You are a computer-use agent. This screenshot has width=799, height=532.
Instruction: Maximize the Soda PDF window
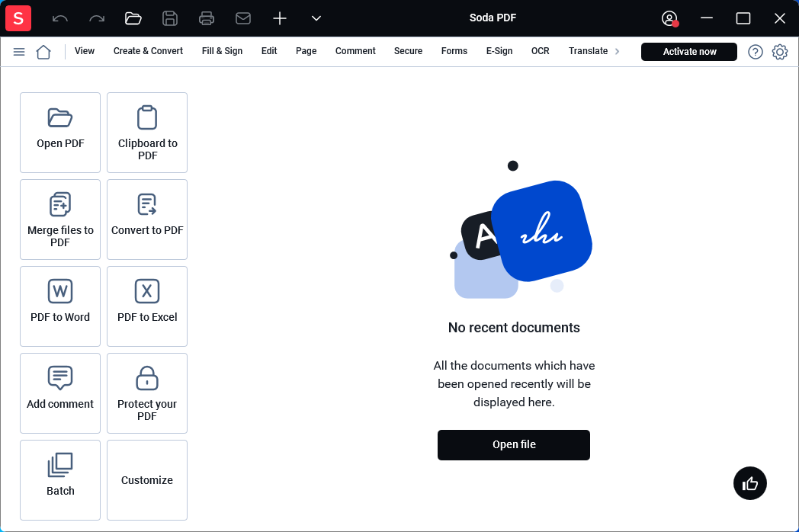coord(743,18)
